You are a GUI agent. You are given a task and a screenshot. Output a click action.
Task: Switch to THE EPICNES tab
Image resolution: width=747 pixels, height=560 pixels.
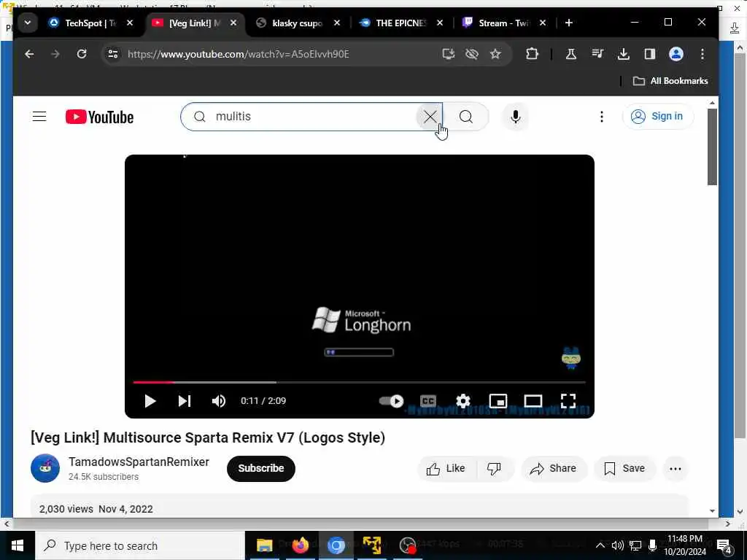pyautogui.click(x=400, y=23)
